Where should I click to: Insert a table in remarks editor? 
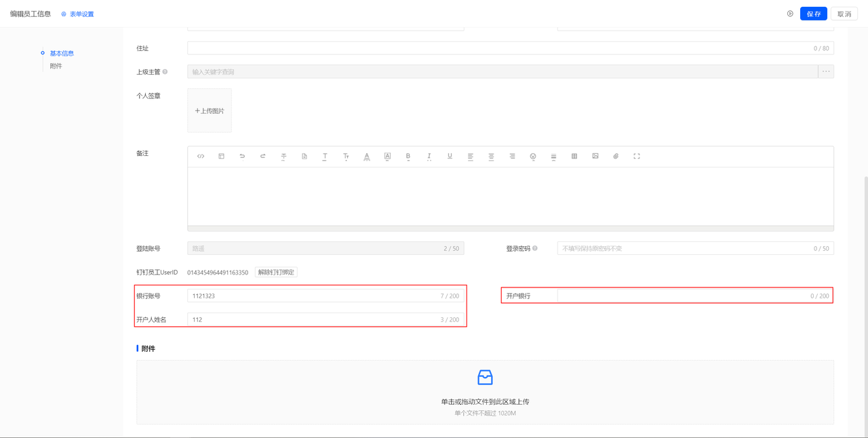click(574, 157)
